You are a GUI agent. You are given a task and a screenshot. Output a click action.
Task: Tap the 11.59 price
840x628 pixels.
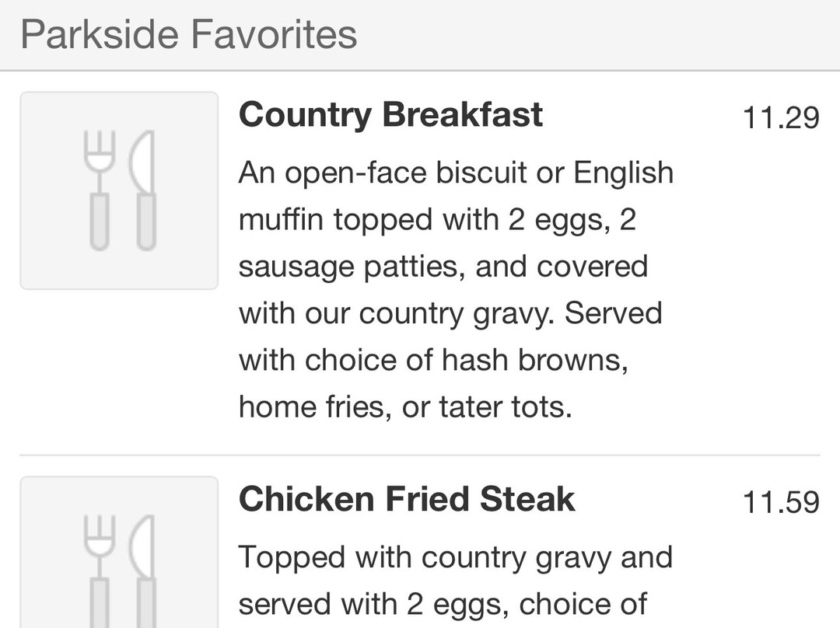coord(781,502)
